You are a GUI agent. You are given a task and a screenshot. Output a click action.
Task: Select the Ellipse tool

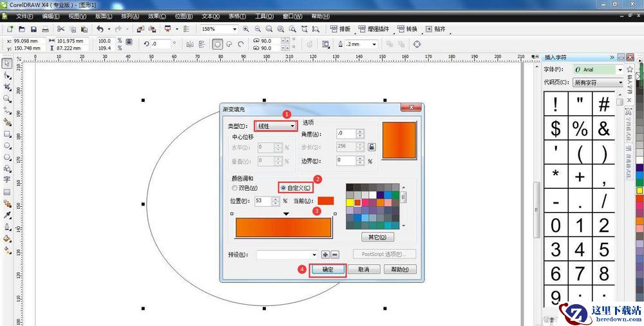coord(7,146)
